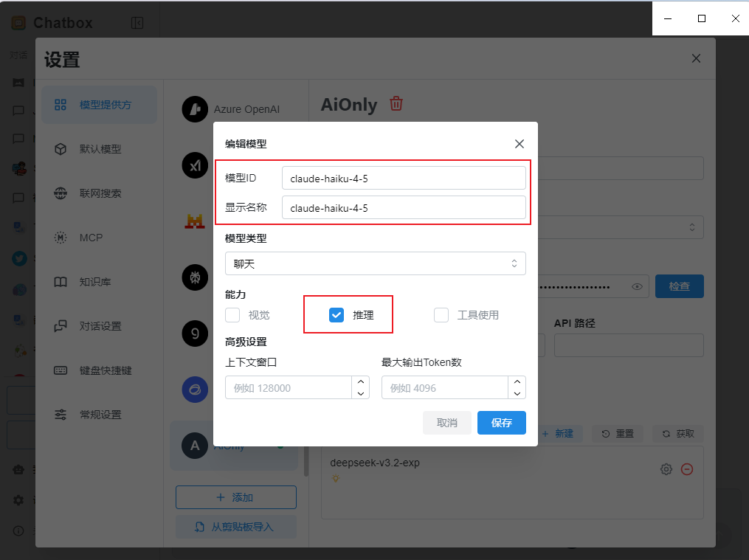Image resolution: width=749 pixels, height=560 pixels.
Task: Select the xAI provider icon
Action: pos(195,165)
